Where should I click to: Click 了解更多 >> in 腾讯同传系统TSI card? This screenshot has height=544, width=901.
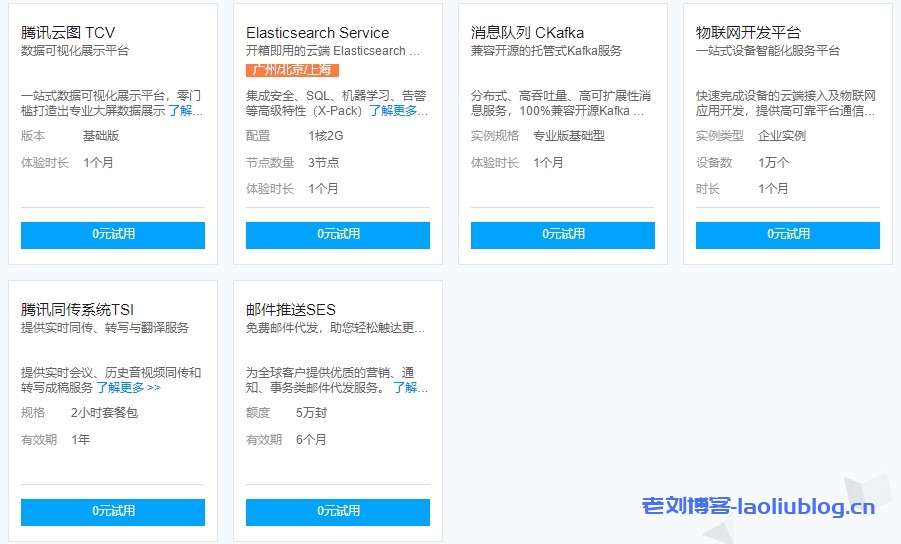[128, 388]
